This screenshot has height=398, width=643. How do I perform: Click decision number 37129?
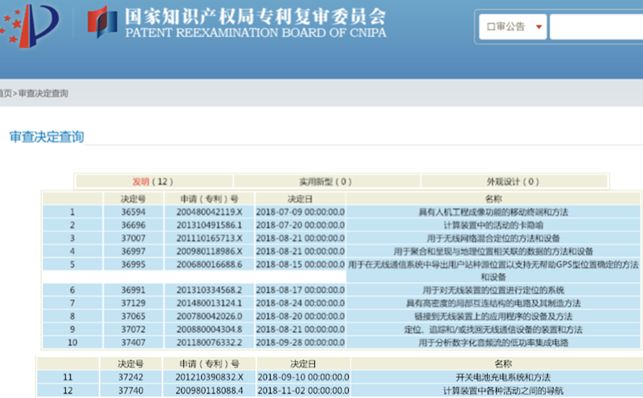coord(133,303)
